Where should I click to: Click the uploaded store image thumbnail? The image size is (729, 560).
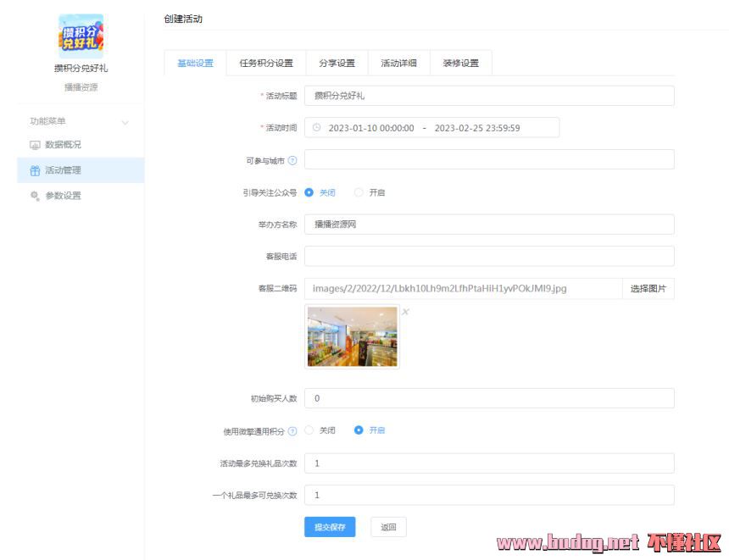pyautogui.click(x=352, y=336)
